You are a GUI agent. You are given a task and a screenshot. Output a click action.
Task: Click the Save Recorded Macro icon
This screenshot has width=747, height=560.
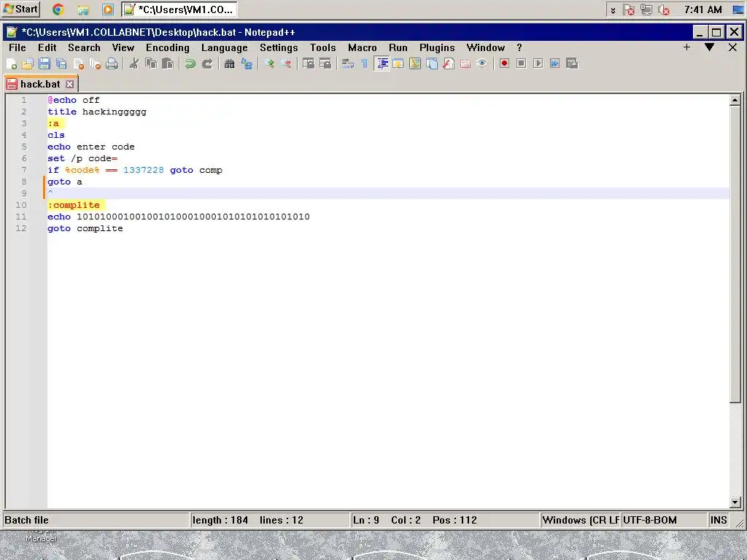point(572,64)
